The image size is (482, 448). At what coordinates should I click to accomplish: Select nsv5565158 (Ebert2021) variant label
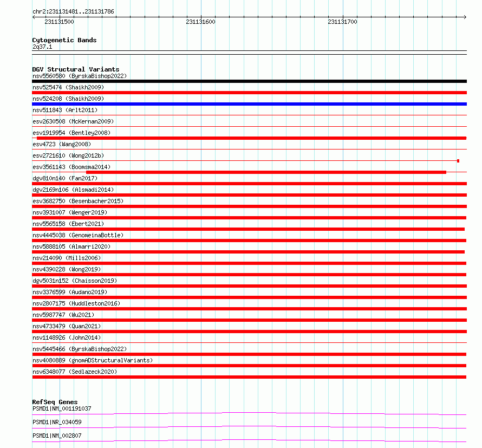[68, 224]
